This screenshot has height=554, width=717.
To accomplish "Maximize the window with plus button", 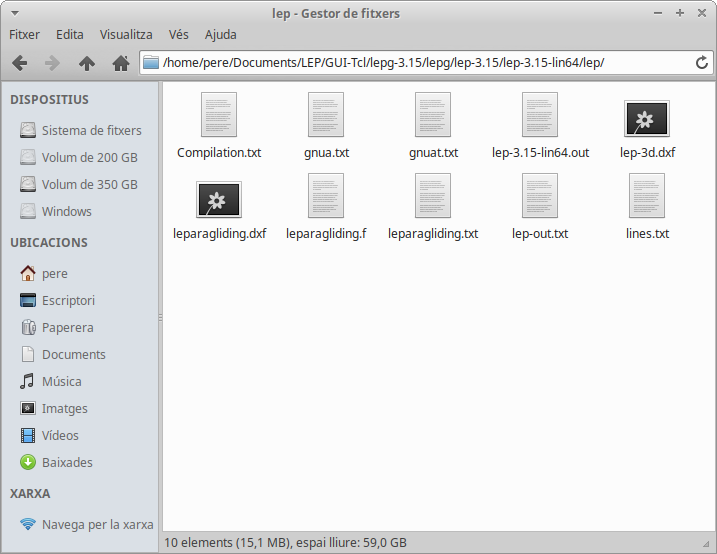I will (x=680, y=13).
